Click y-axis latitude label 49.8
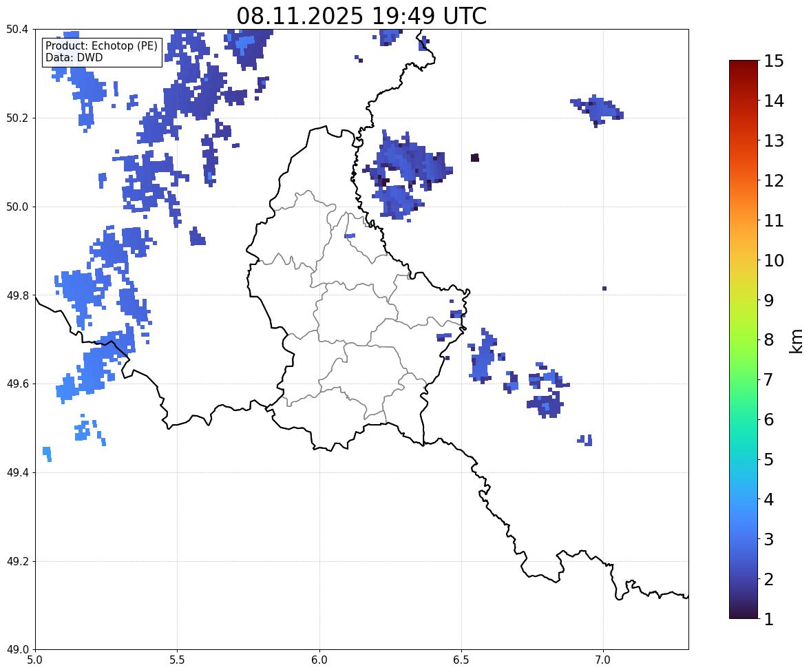 click(17, 295)
